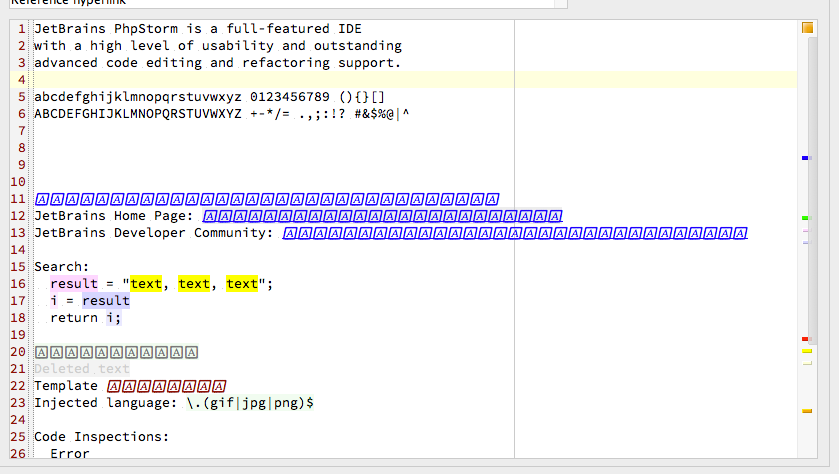Click line number 20 in the gutter
The height and width of the screenshot is (474, 839).
(x=18, y=352)
